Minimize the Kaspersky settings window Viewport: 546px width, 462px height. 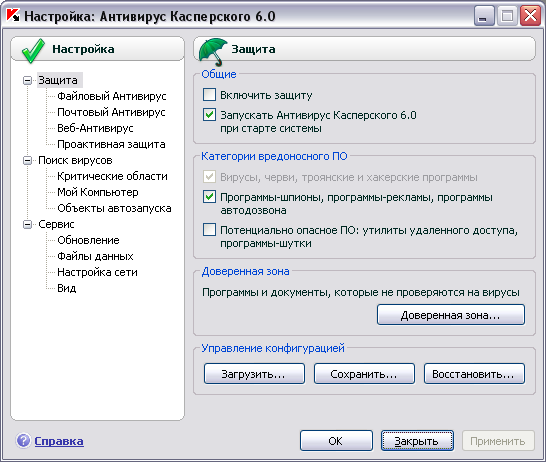[484, 16]
